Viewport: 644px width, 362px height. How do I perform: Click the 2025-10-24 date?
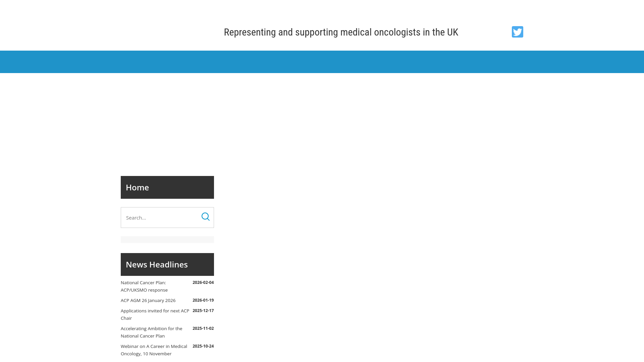203,346
